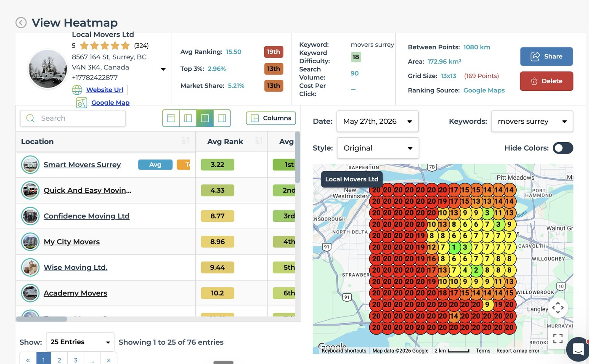The width and height of the screenshot is (589, 364).
Task: Go to first page with double-left arrow
Action: (x=28, y=360)
